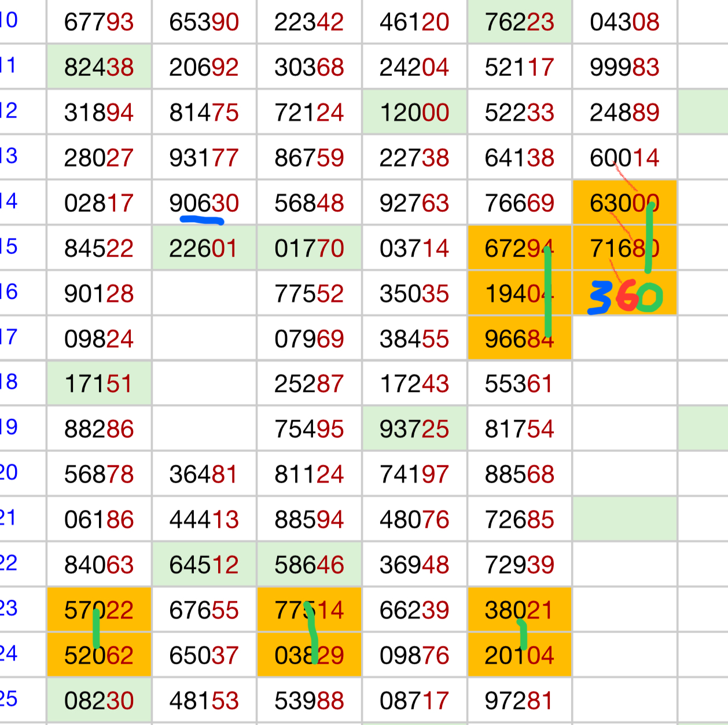Click the value 74197
Viewport: 728px width, 725px height.
pyautogui.click(x=414, y=474)
